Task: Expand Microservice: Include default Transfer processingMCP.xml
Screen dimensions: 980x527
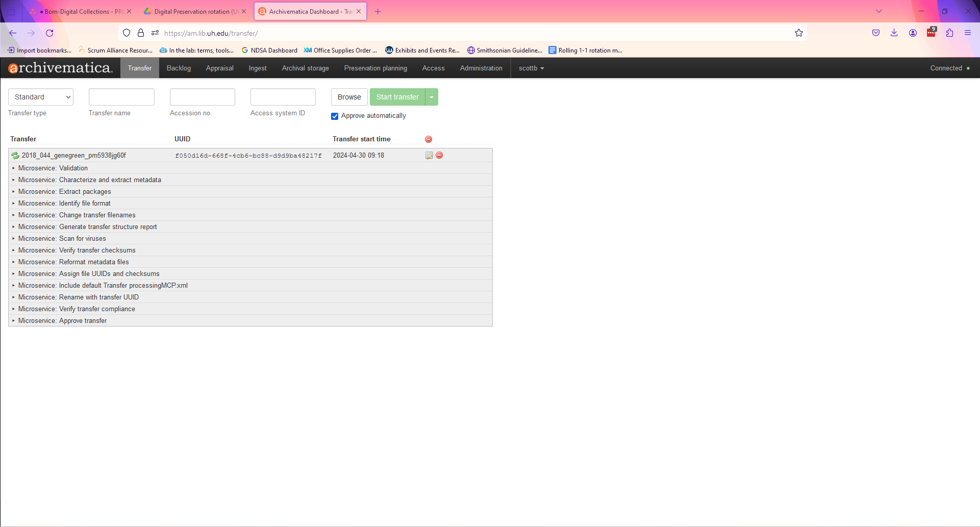Action: click(x=250, y=285)
